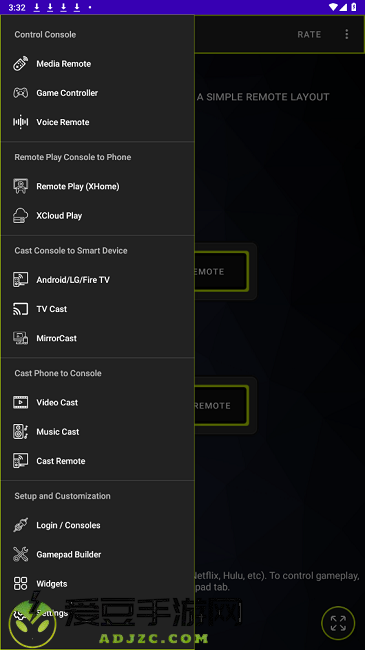Screen dimensions: 365x650
Task: Tap the Gamepad Builder tools icon
Action: 20,554
